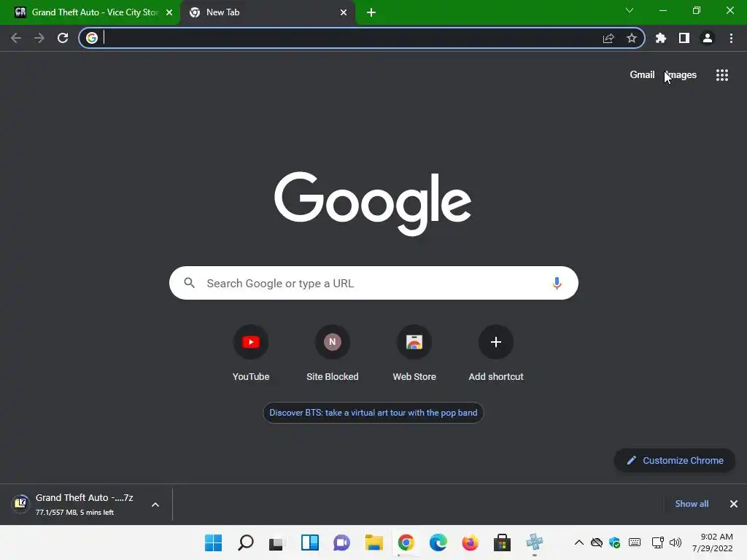Image resolution: width=747 pixels, height=560 pixels.
Task: Go forward using the forward arrow
Action: coord(39,38)
